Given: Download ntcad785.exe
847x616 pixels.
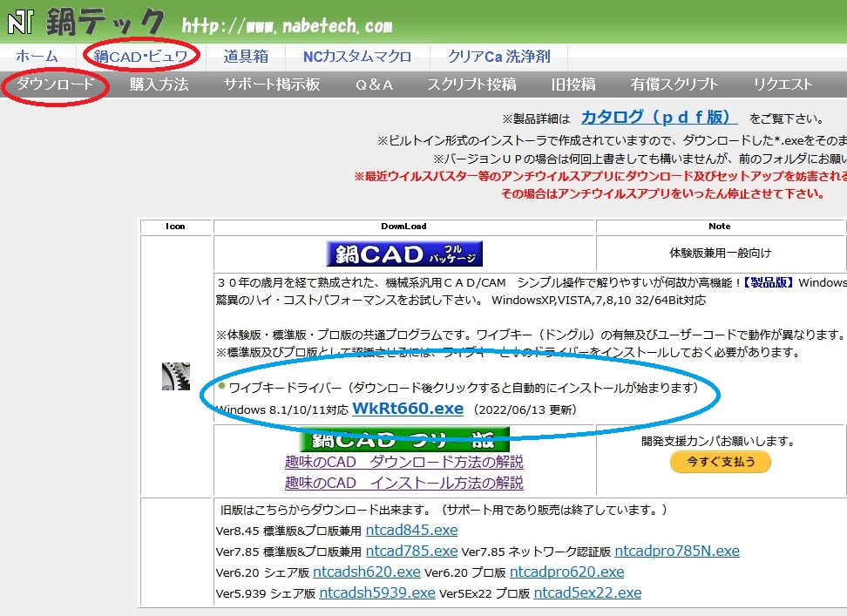Looking at the screenshot, I should click(411, 552).
